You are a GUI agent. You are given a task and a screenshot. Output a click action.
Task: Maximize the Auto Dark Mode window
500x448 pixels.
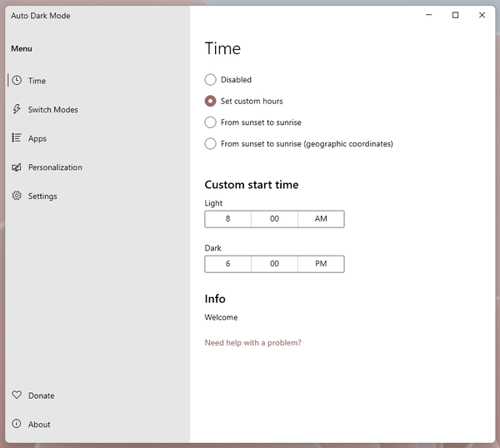(x=455, y=15)
